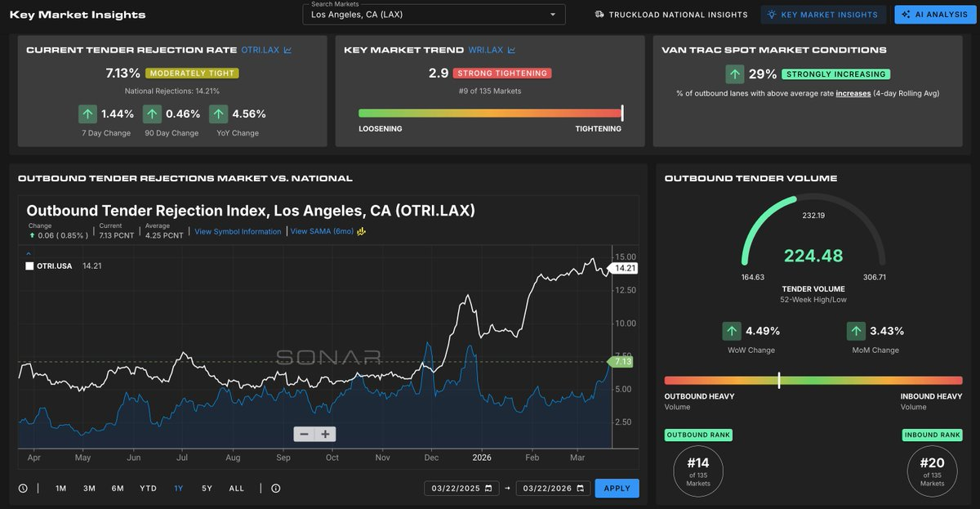Toggle the OTRI.USA legend series box
The height and width of the screenshot is (509, 980).
click(30, 266)
